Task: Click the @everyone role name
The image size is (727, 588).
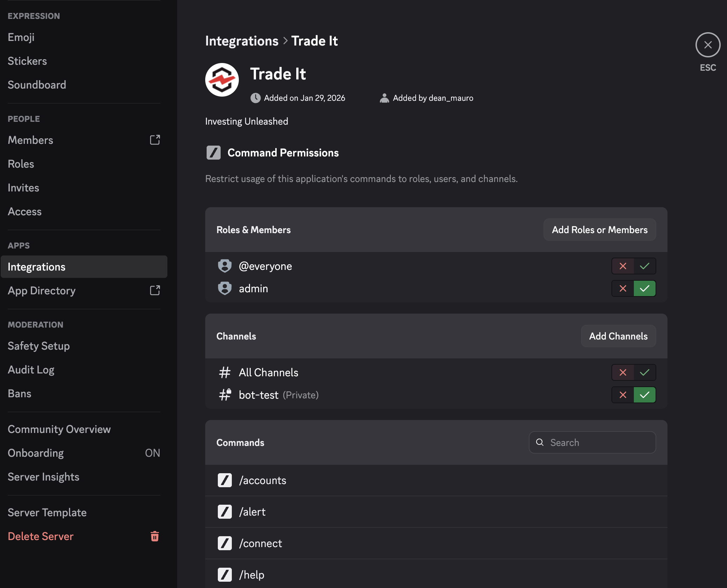Action: pyautogui.click(x=265, y=266)
